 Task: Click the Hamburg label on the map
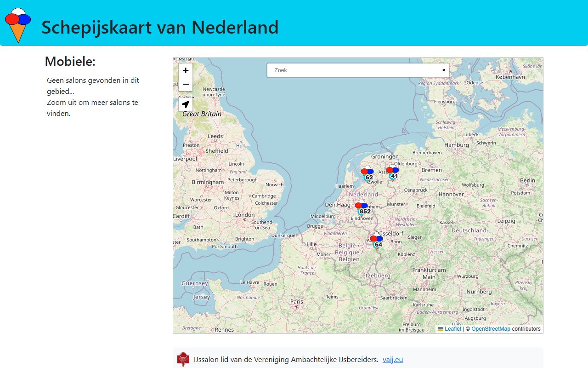point(457,145)
